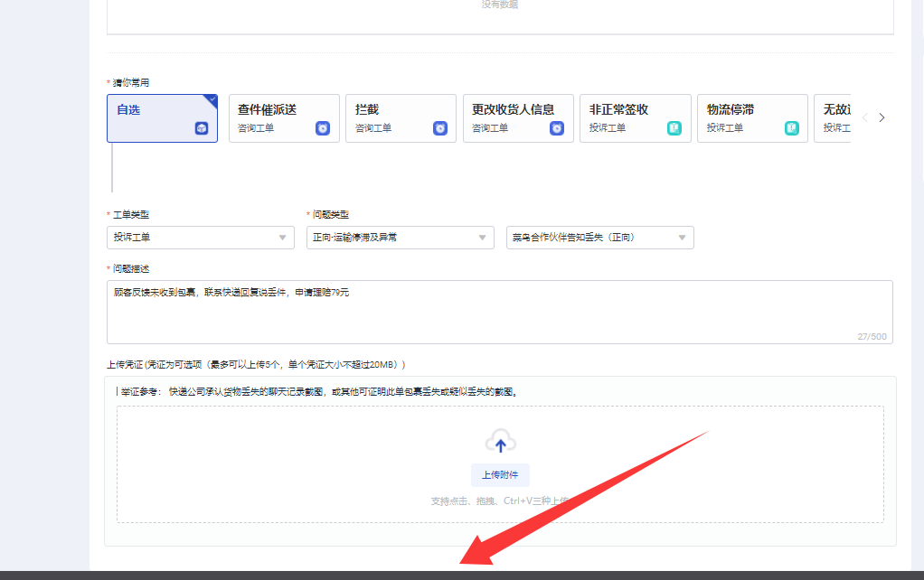Open the 工单类型 dropdown showing 投诉工单
The image size is (924, 580).
(x=201, y=238)
